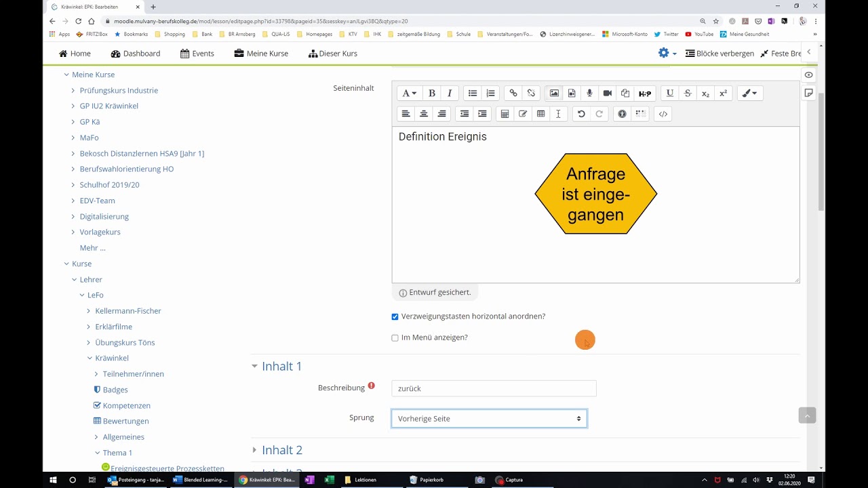Open Sprung dropdown showing Vorherige Seite
868x488 pixels.
tap(489, 419)
